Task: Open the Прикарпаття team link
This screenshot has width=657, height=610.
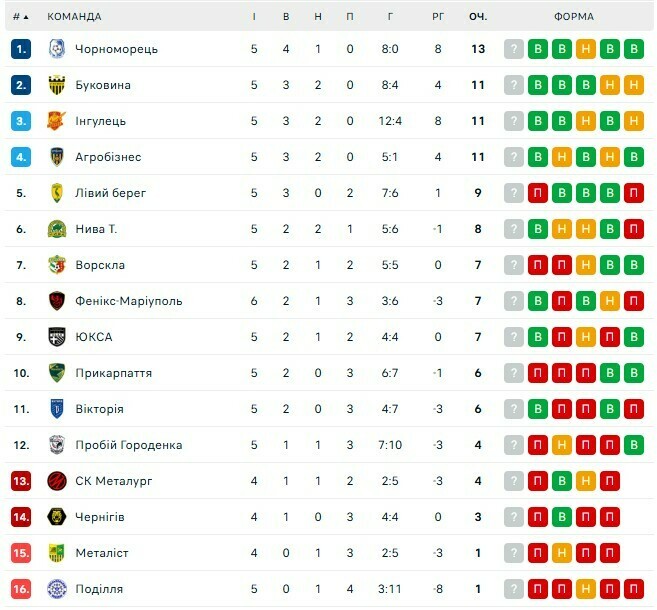Action: (x=114, y=373)
